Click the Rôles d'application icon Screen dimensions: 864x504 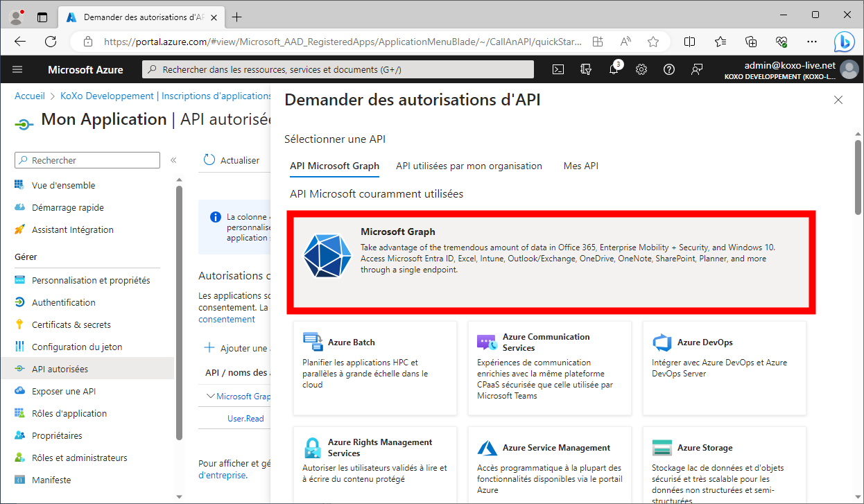pos(19,413)
